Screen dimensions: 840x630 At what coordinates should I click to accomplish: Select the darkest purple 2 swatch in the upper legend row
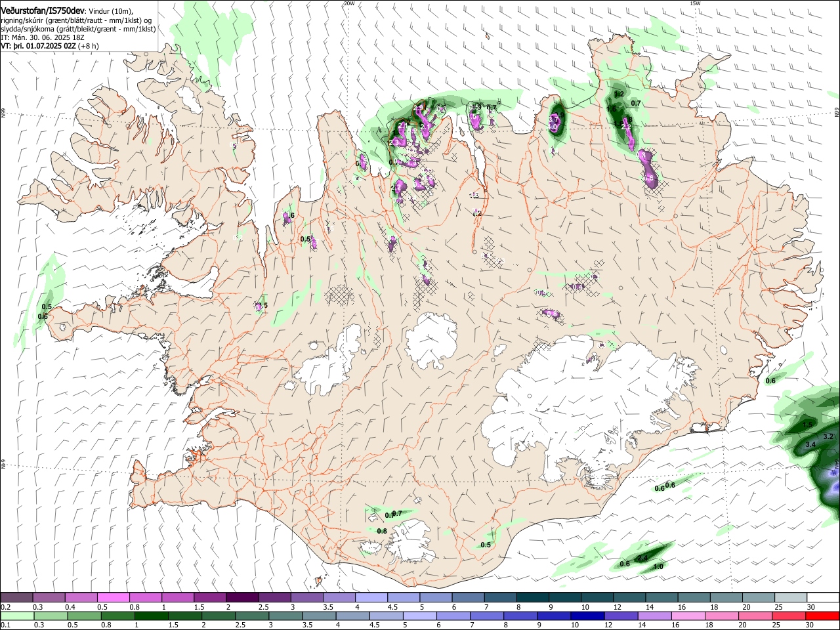coord(242,597)
